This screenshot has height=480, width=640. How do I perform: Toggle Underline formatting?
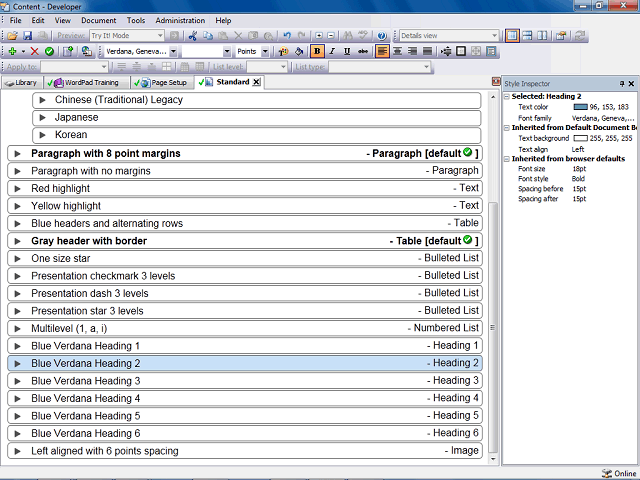point(347,51)
